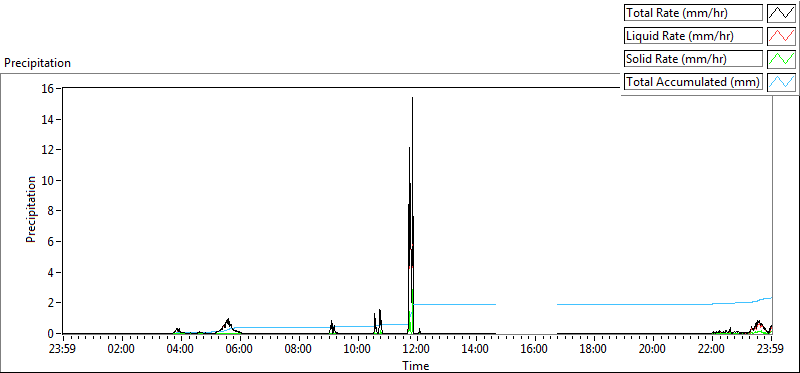Click the Solid Rate green line swatch

coord(782,59)
